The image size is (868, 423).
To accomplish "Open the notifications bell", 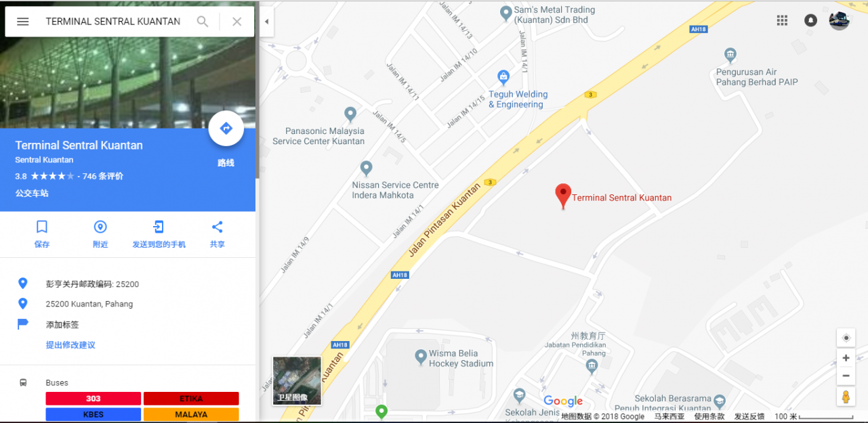I will pos(810,20).
